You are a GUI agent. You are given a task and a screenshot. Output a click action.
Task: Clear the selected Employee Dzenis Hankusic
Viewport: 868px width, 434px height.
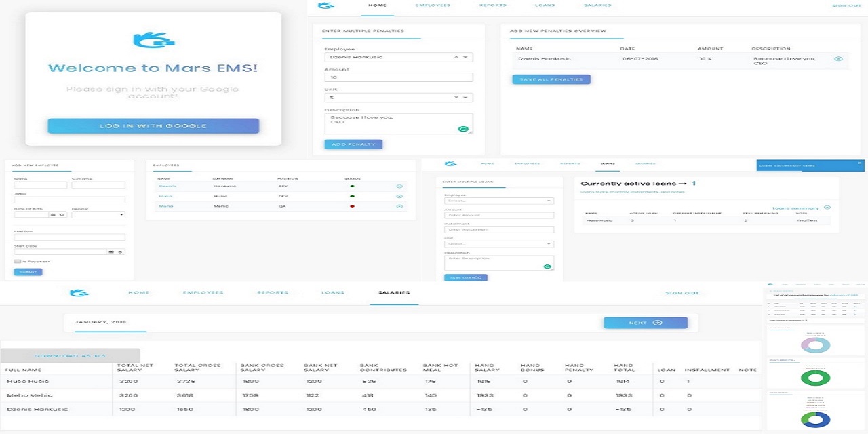456,57
